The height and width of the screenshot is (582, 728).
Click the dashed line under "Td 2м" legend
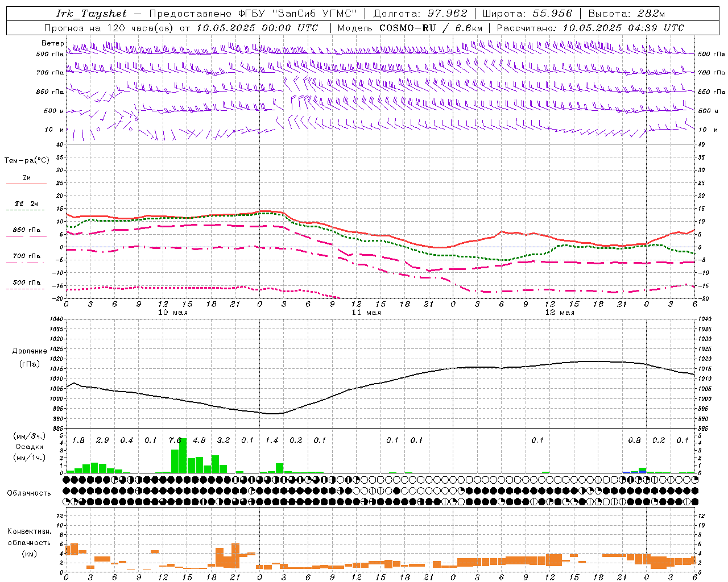(x=26, y=210)
